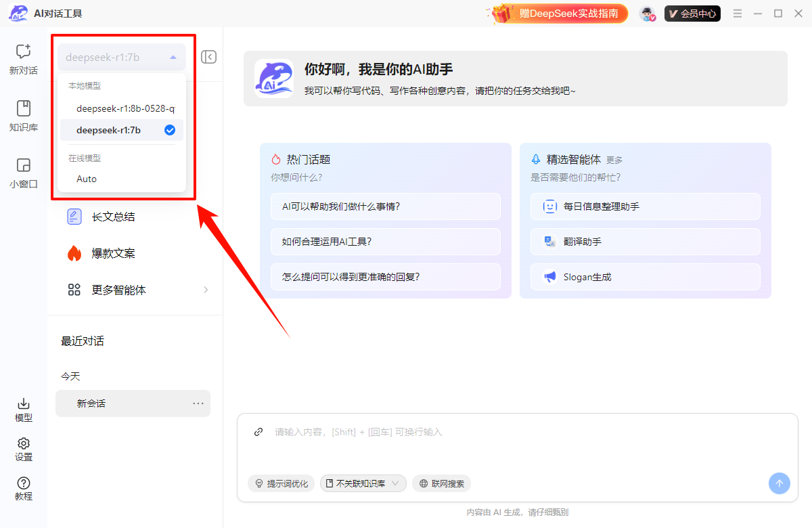
Task: Open Slogan生成 agent
Action: tap(646, 277)
